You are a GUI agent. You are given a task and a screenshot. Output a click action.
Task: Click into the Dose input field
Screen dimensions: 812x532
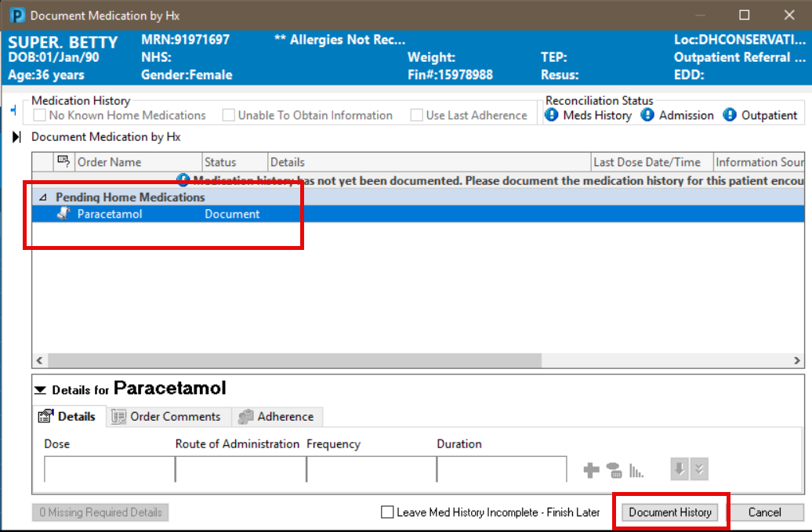click(x=109, y=469)
